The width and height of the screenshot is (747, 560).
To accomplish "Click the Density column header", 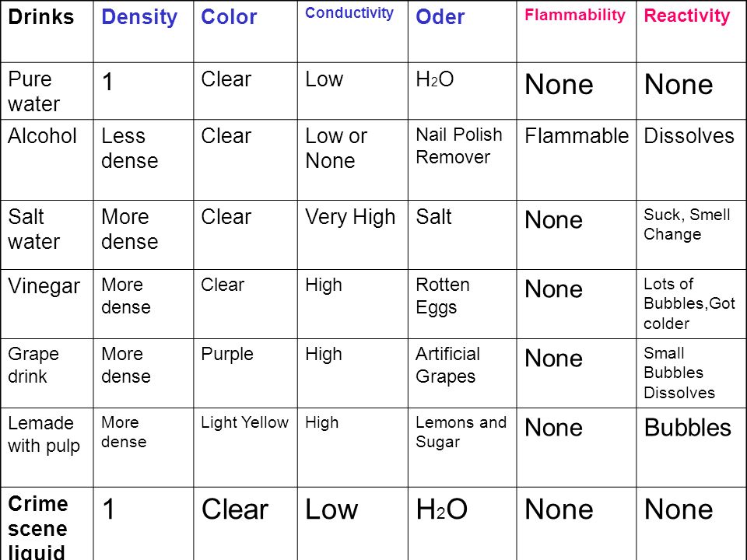I will [139, 17].
